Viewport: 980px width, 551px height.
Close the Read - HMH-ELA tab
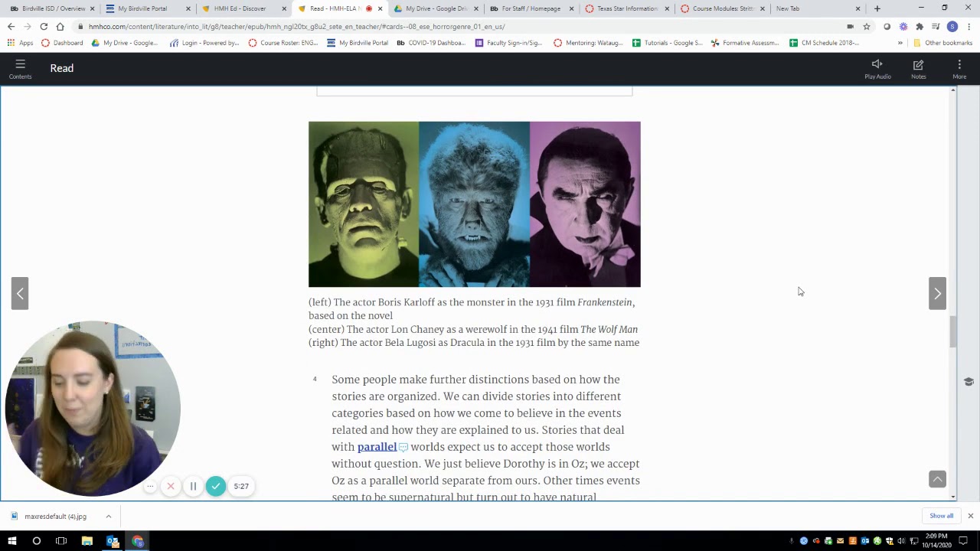(380, 8)
